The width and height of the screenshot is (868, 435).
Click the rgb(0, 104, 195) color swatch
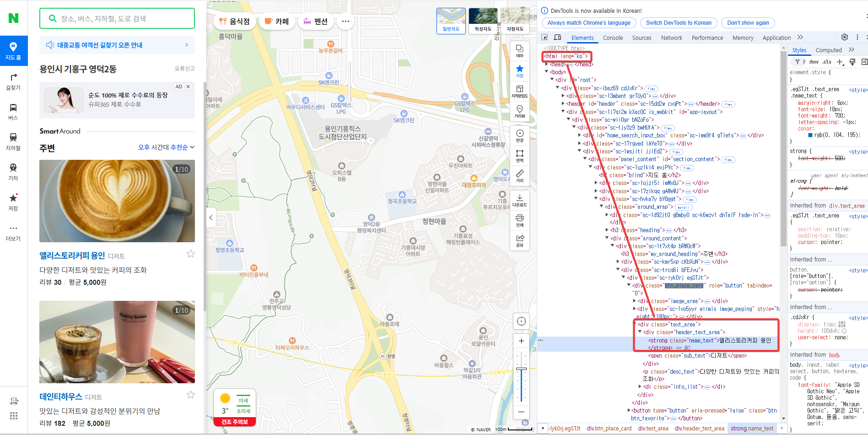810,135
